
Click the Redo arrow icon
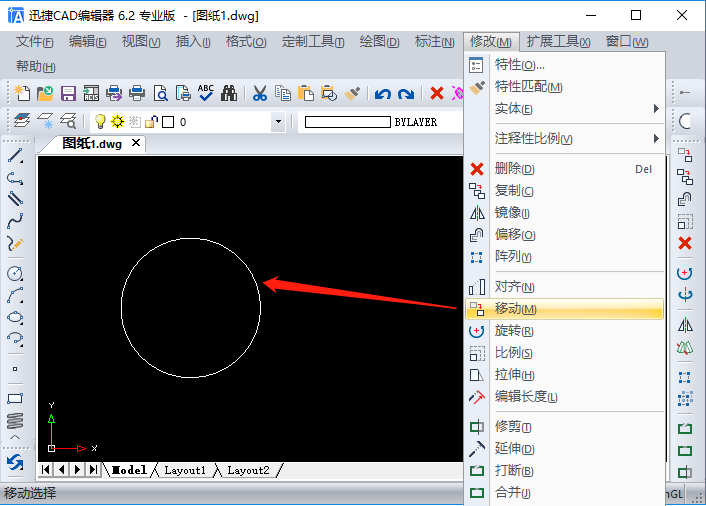click(406, 94)
